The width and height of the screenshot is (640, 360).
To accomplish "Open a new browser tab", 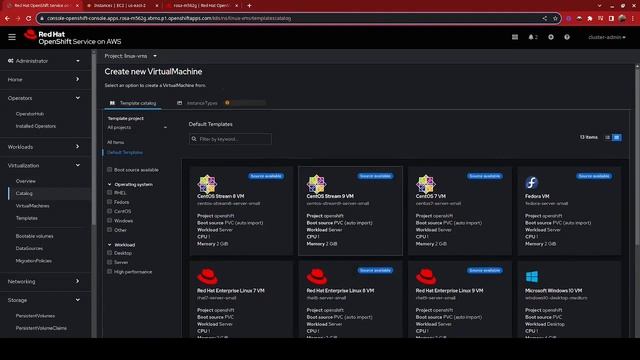I will 249,6.
